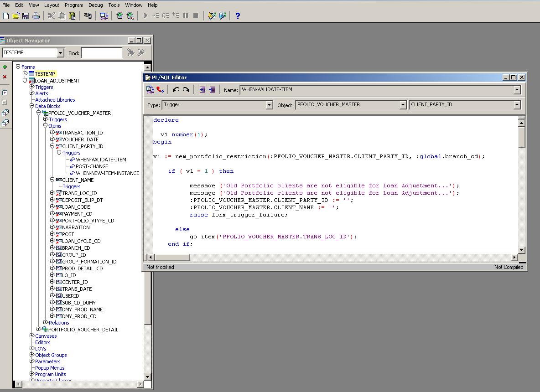The height and width of the screenshot is (392, 540).
Task: Select the LOAN_CODE item in navigator
Action: (76, 207)
